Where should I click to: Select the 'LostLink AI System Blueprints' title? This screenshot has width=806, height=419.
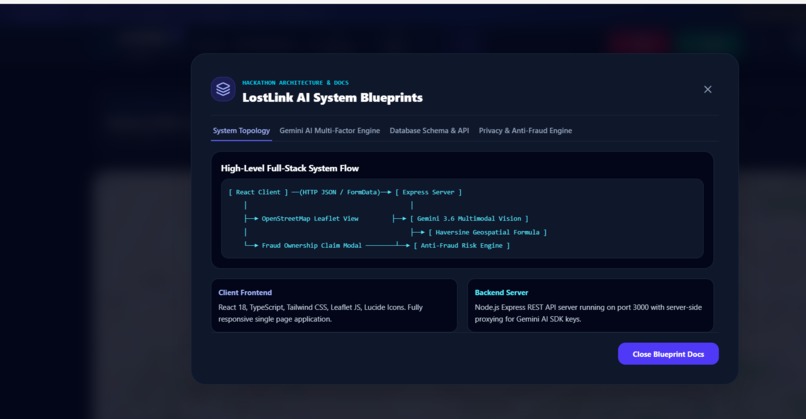click(333, 98)
